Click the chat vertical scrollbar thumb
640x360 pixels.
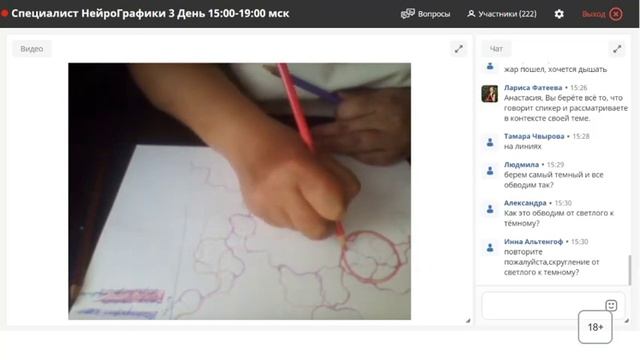pos(630,270)
